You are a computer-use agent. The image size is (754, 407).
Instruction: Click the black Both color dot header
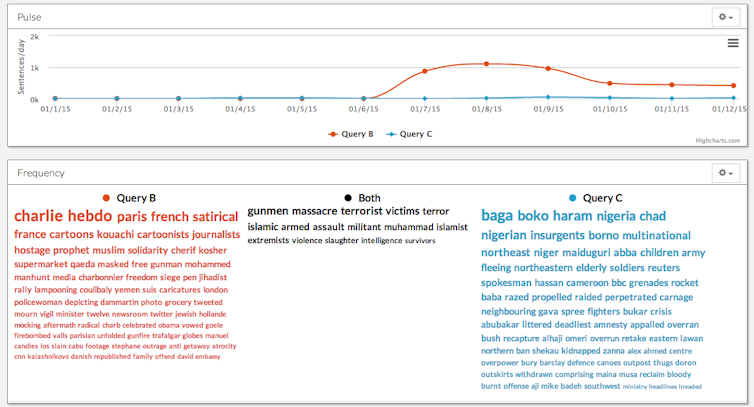click(348, 198)
